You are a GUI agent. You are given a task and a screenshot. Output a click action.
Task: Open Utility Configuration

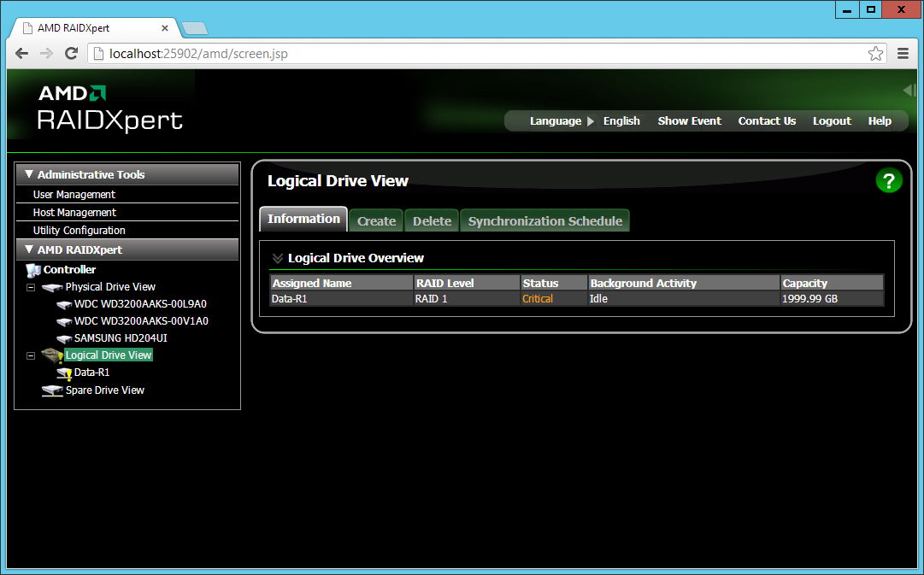click(79, 231)
